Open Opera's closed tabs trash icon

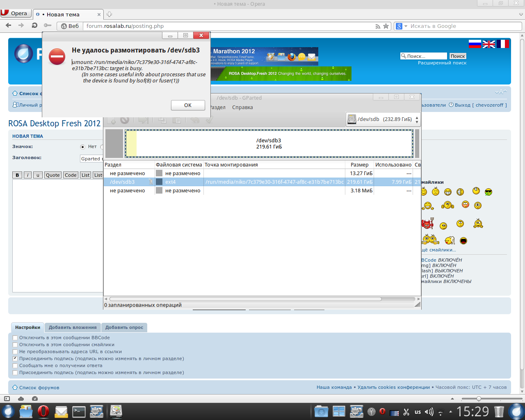[521, 14]
